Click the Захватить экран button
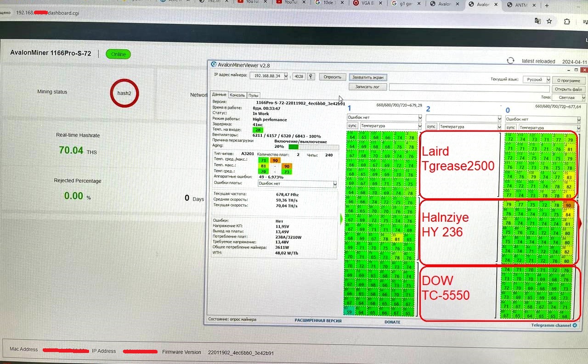Screen dimensions: 588x364 [367, 77]
